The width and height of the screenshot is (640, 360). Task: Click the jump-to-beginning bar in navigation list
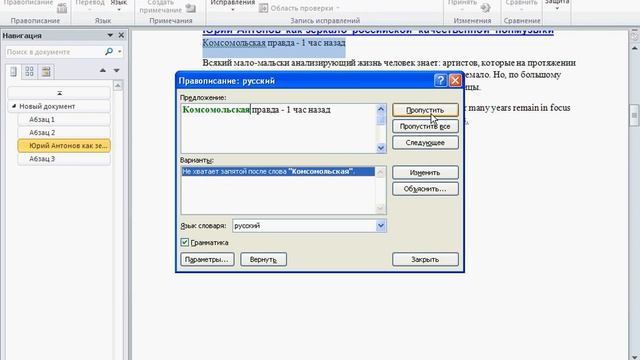pyautogui.click(x=59, y=93)
